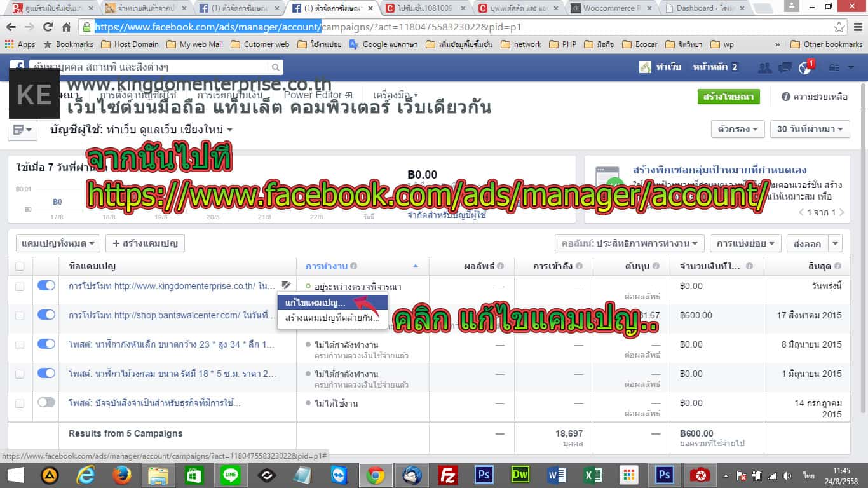This screenshot has width=868, height=488.
Task: Click the page vertical scrollbar
Action: click(863, 254)
